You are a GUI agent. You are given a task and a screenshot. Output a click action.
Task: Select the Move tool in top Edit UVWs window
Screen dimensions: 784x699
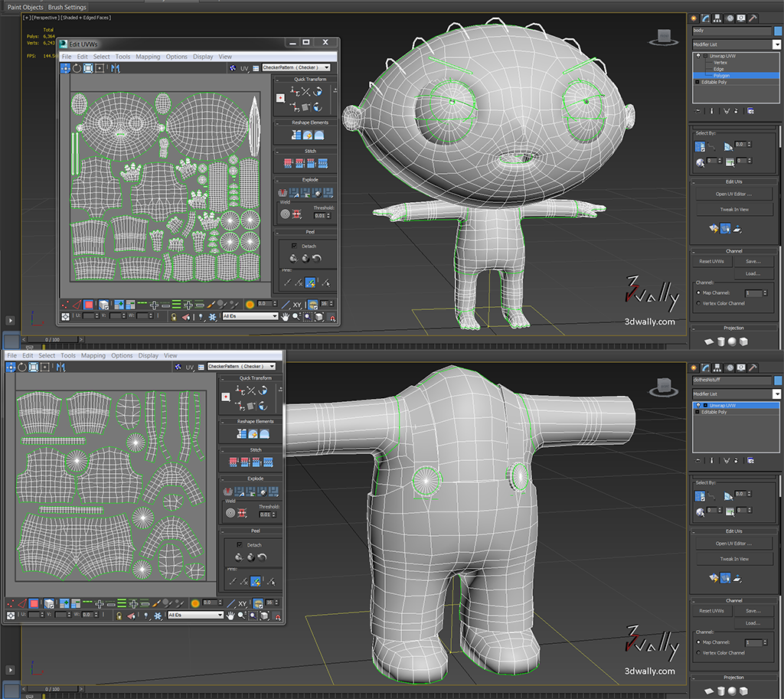pos(66,68)
